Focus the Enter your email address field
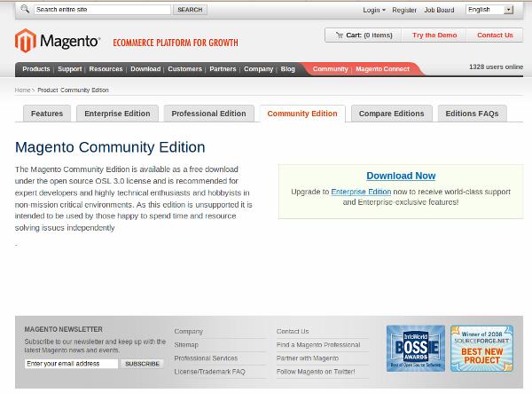The image size is (532, 393). pos(71,364)
